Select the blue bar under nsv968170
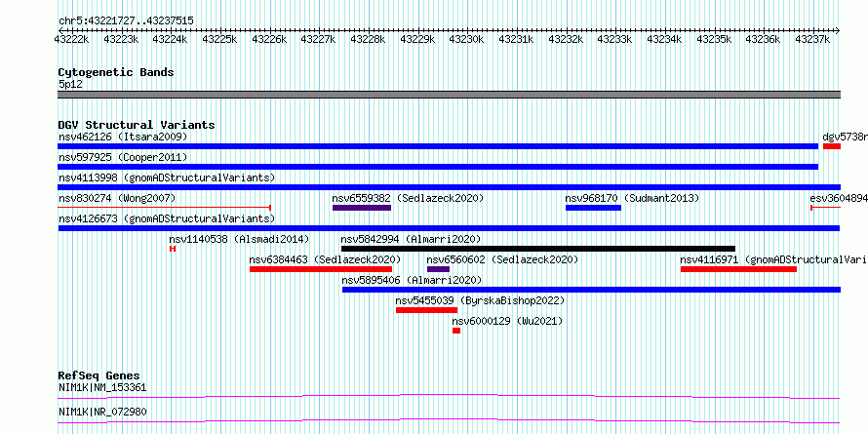 pyautogui.click(x=593, y=208)
